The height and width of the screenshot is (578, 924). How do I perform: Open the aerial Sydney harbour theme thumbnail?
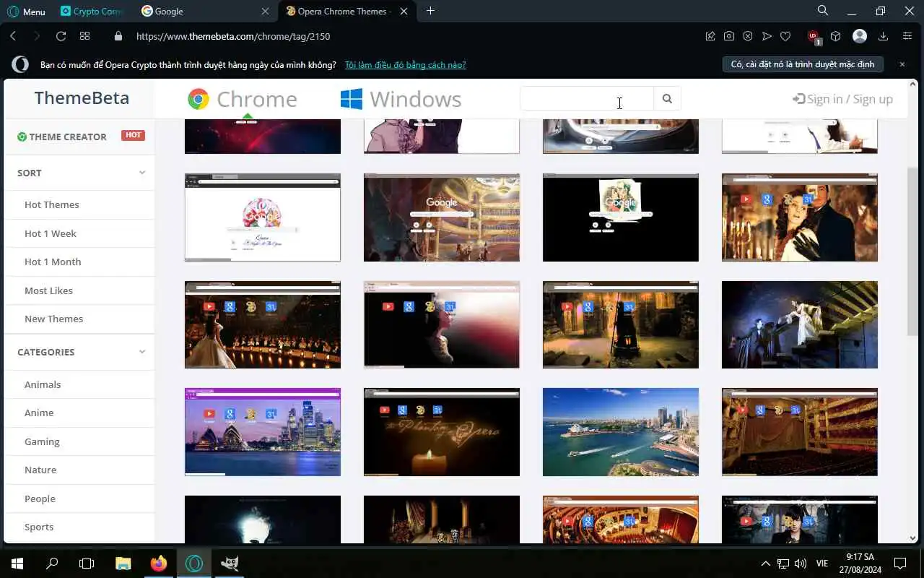click(x=621, y=432)
